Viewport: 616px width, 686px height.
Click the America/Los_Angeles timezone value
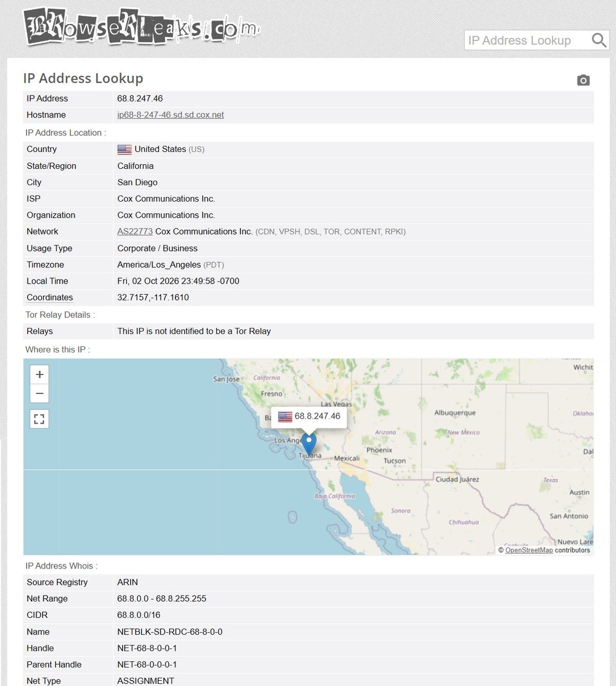coord(159,265)
